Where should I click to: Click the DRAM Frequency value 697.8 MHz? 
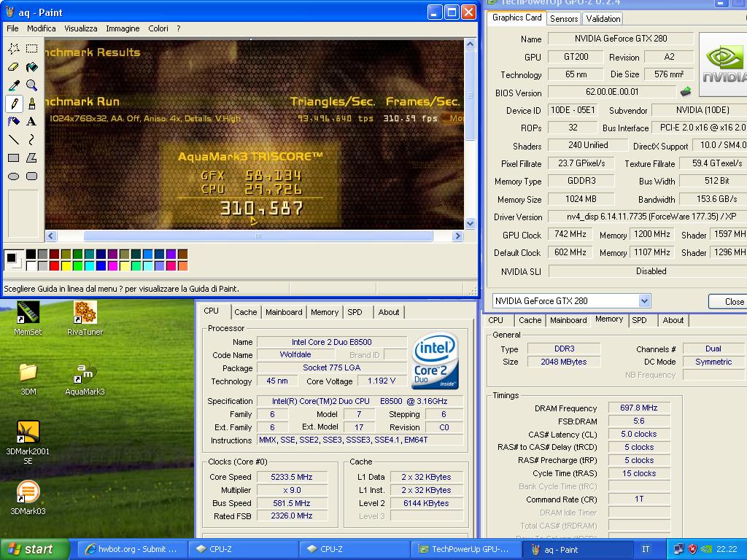coord(638,408)
